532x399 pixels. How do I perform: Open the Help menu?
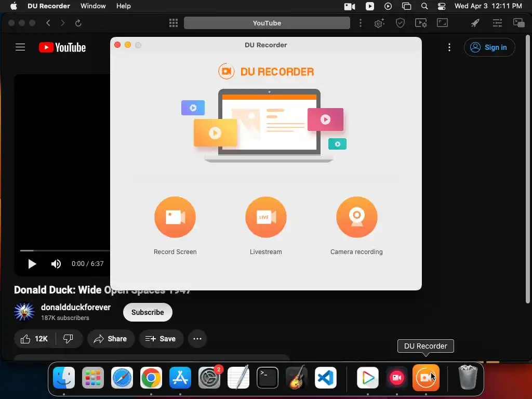pyautogui.click(x=124, y=6)
